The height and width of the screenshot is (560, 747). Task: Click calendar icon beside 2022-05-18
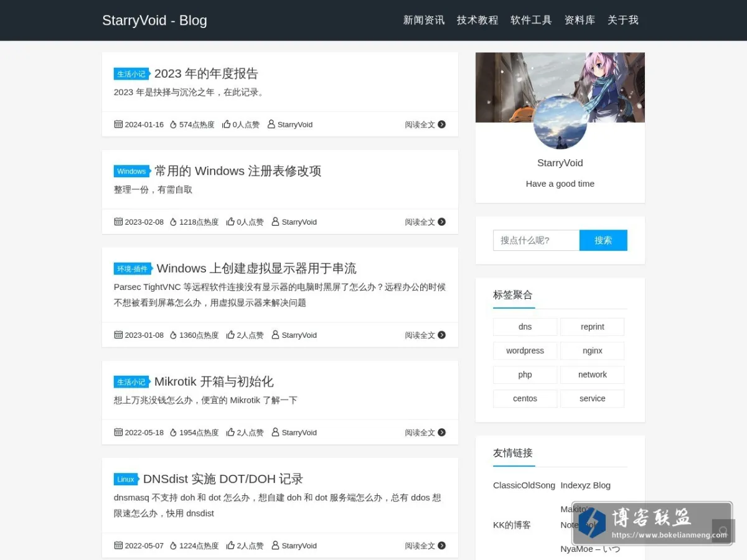(x=118, y=432)
